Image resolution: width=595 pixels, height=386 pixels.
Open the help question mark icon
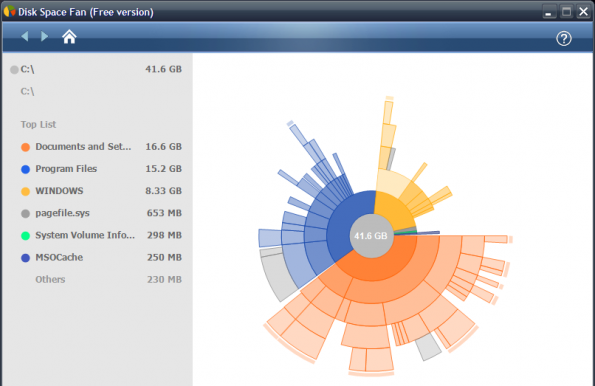click(564, 38)
